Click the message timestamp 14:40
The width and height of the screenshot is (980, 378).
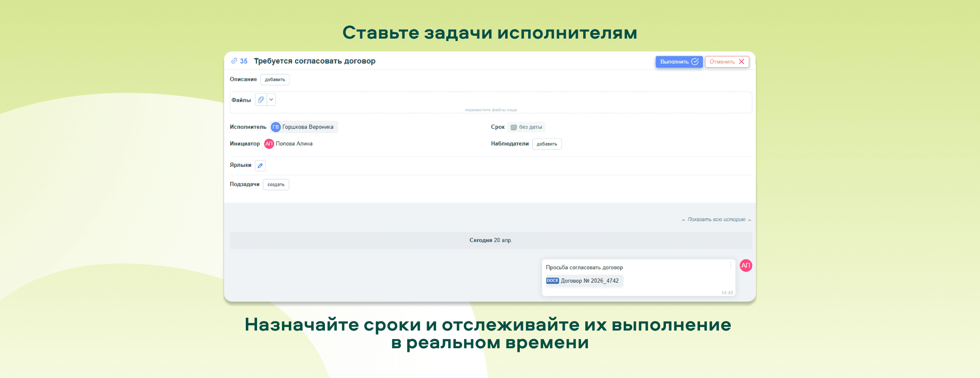coord(727,293)
